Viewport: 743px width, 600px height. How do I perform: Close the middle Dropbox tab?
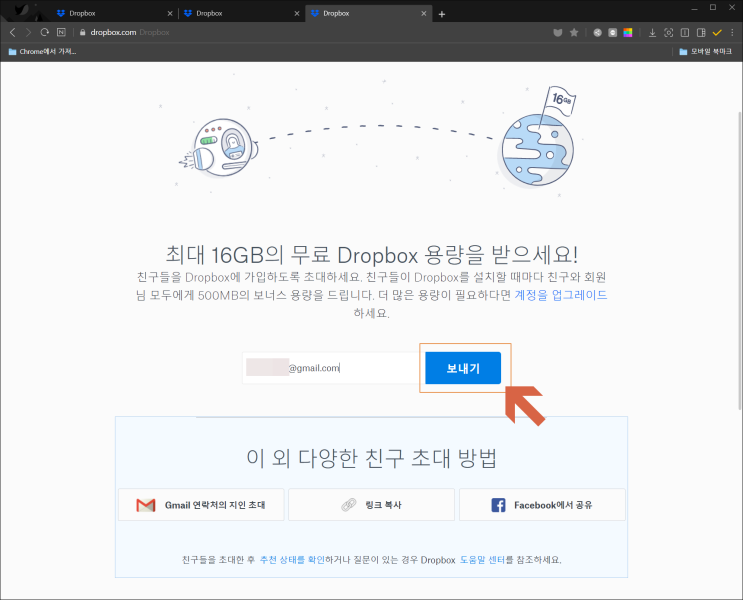(297, 13)
